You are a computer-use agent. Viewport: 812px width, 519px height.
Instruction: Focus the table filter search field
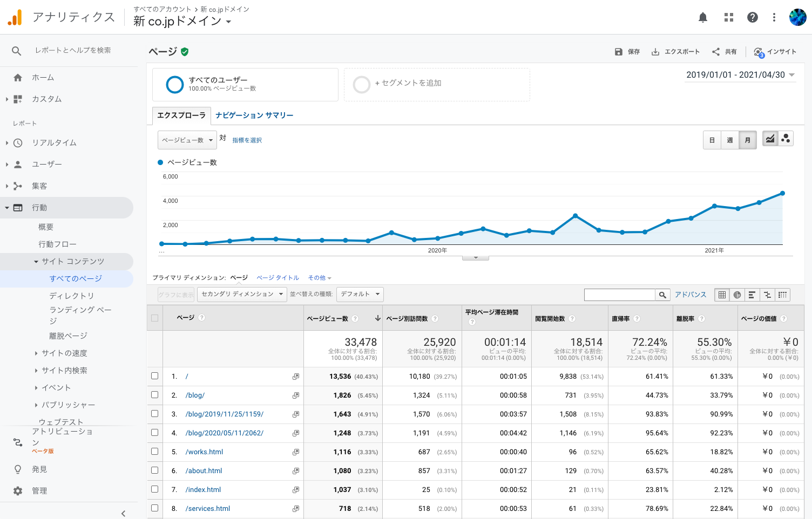[x=620, y=295]
